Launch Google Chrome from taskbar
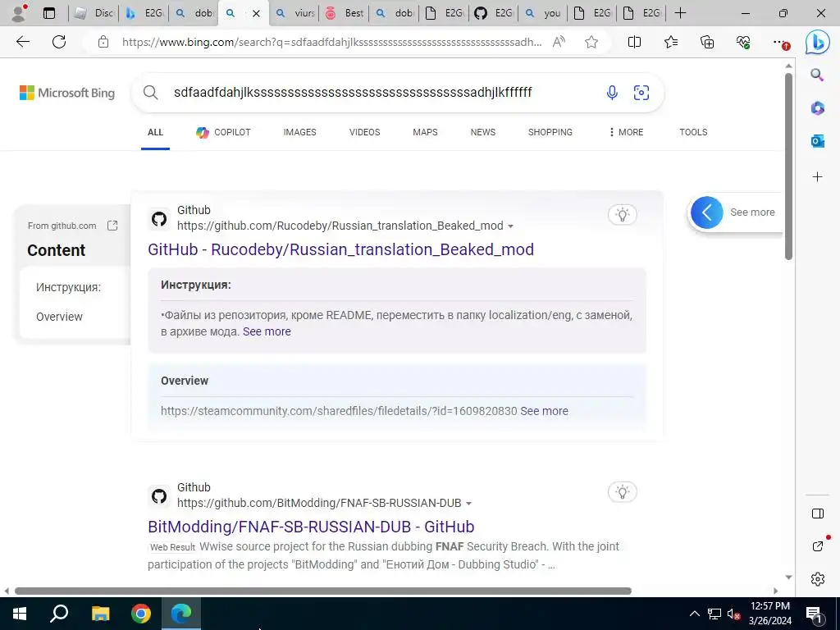 coord(141,614)
